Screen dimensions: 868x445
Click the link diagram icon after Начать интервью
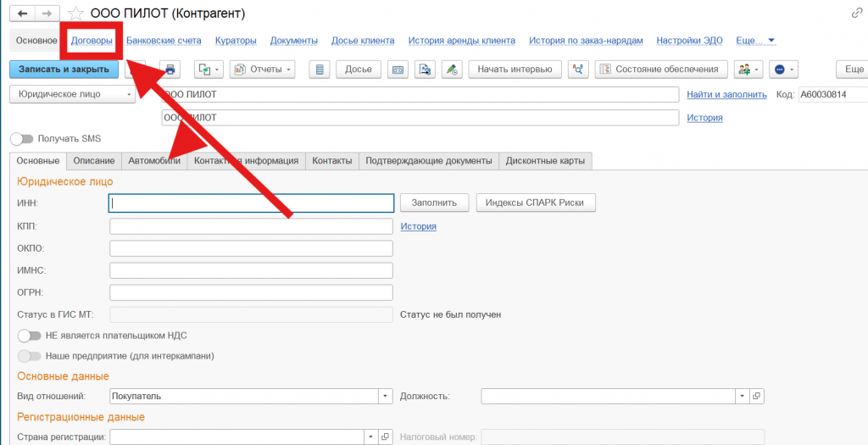click(x=579, y=70)
